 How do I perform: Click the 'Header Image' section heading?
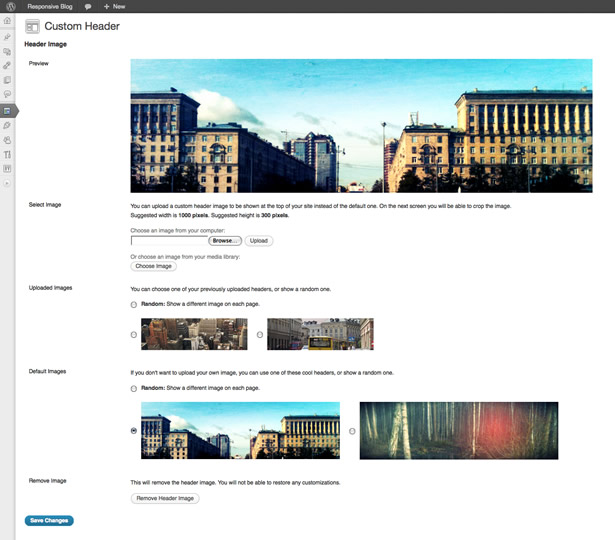[x=45, y=44]
